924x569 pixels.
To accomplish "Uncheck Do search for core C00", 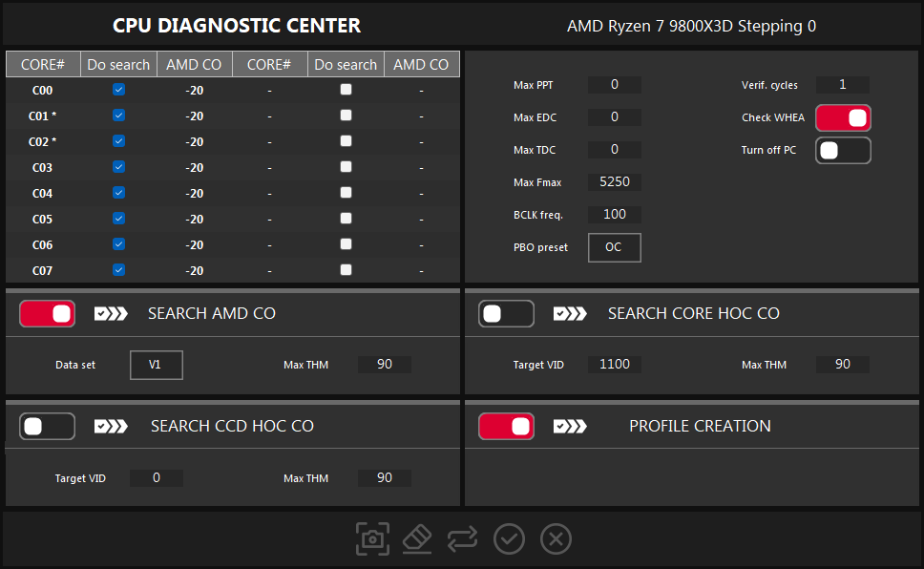I will [x=118, y=90].
